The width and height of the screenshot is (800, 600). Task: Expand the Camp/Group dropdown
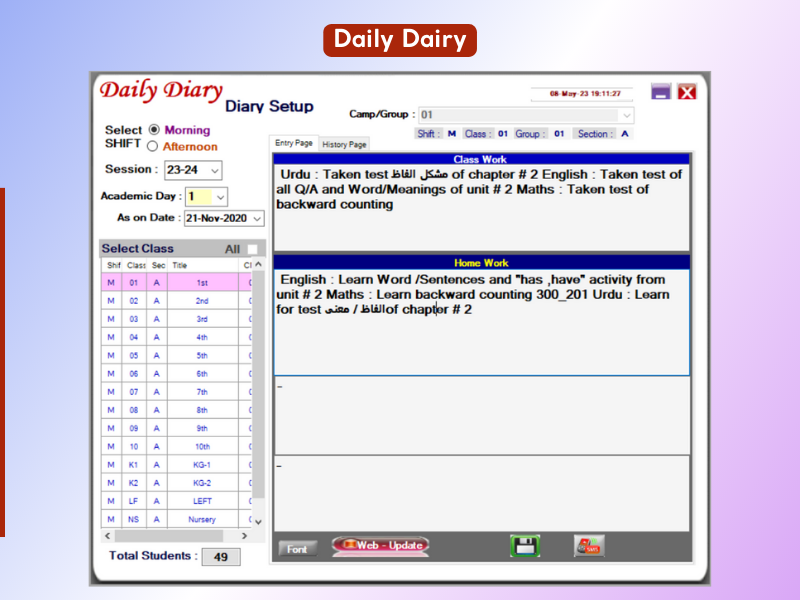[x=627, y=115]
